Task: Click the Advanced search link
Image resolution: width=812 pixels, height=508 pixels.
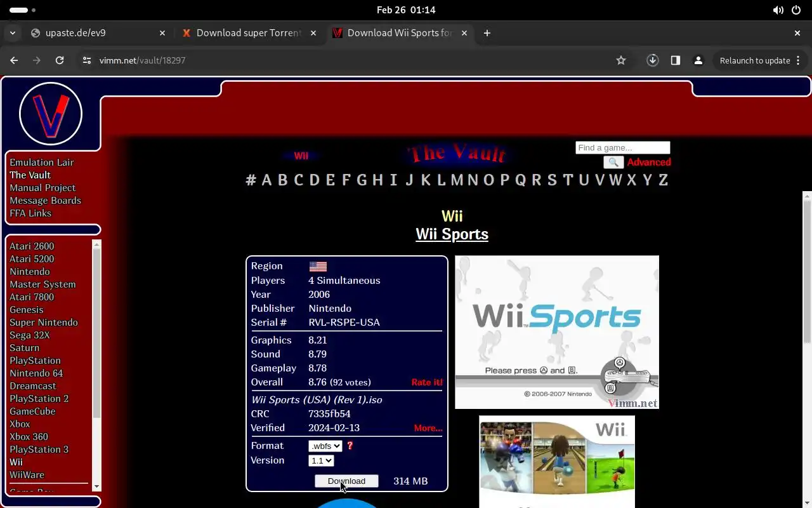Action: [649, 163]
